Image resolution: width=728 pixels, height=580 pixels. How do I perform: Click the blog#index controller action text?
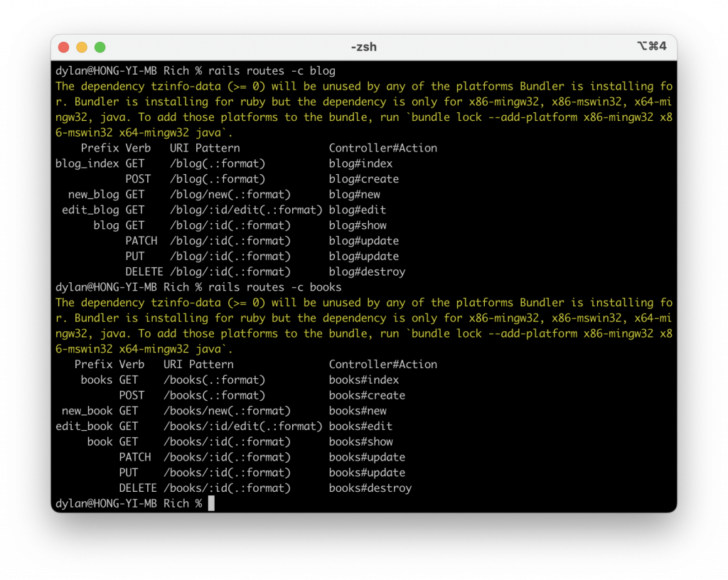coord(360,163)
